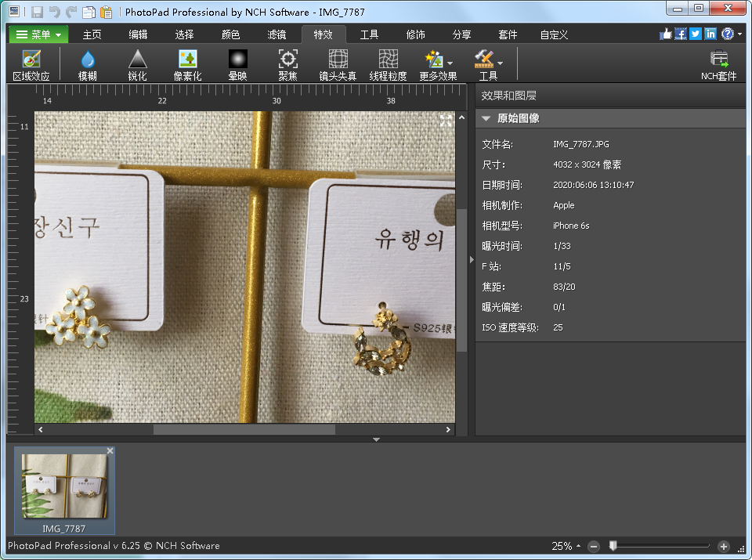Switch to the 滤镜 tab
This screenshot has width=752, height=560.
pos(277,34)
